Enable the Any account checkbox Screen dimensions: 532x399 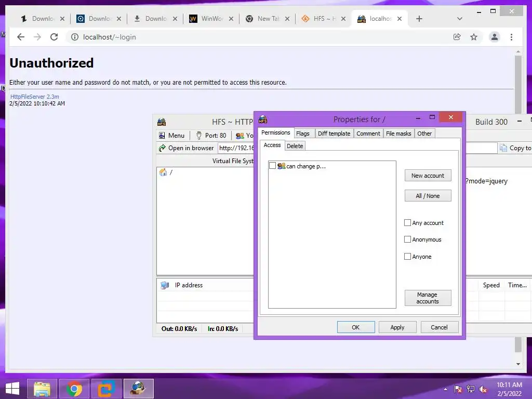click(407, 223)
